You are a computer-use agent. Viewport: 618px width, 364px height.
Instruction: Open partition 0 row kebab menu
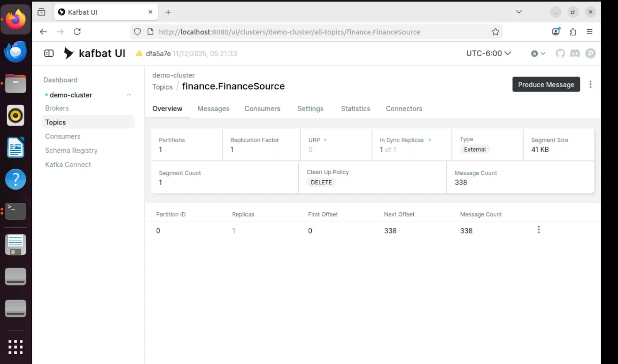tap(538, 230)
